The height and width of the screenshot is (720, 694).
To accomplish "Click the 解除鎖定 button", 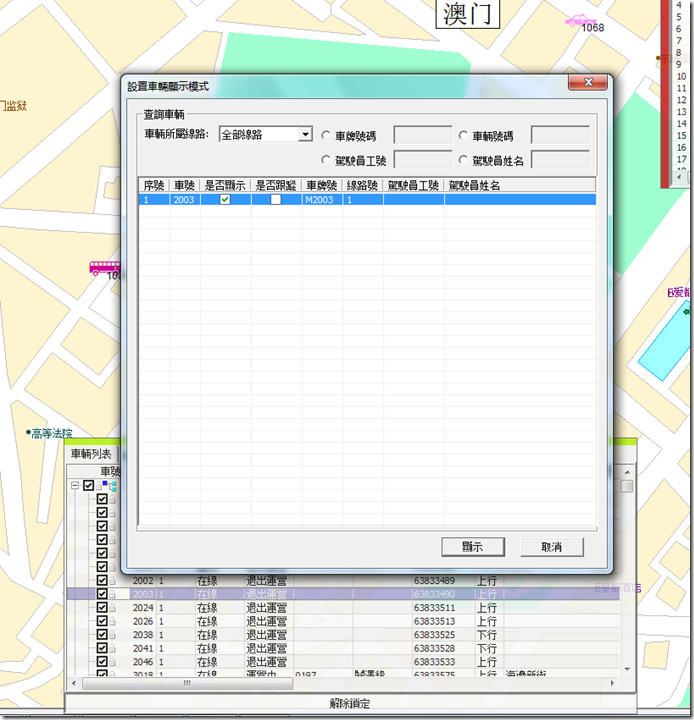I will coord(350,703).
